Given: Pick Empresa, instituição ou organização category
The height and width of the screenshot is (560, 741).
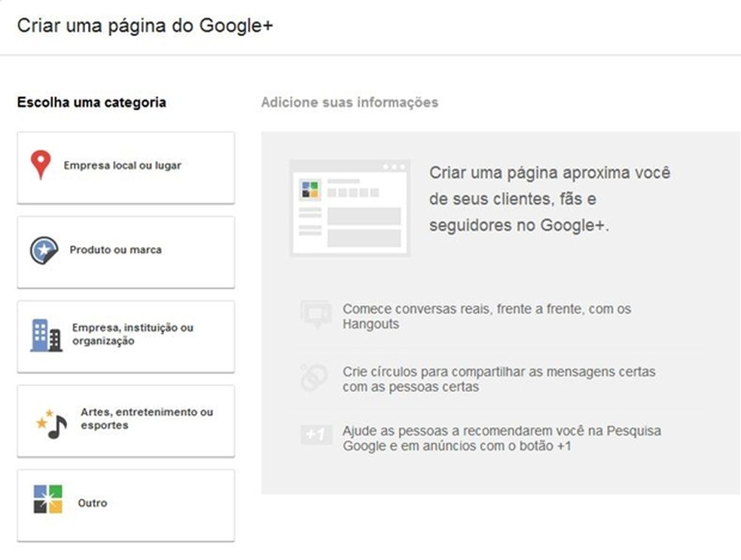Looking at the screenshot, I should (x=126, y=336).
